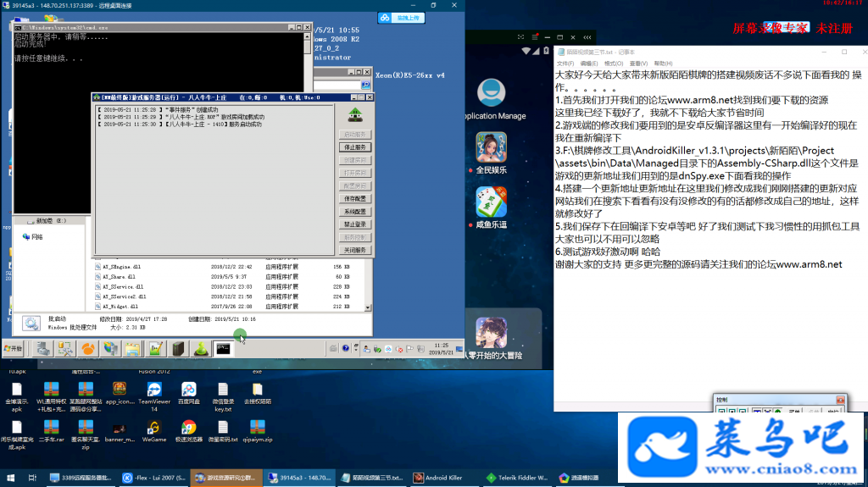868x487 pixels.
Task: Select the WeGame desktop shortcut
Action: point(154,432)
